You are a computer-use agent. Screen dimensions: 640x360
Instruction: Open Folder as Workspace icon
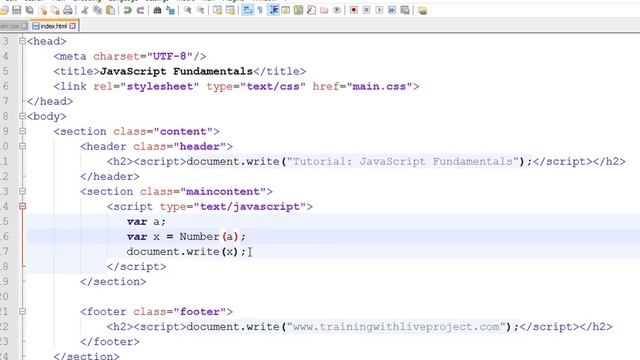pos(324,10)
